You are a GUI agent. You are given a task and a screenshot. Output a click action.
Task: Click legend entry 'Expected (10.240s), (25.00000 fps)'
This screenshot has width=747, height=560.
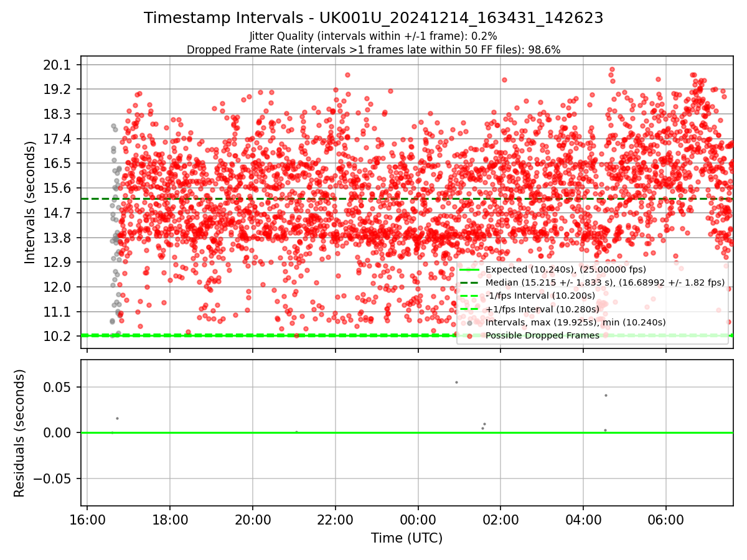pyautogui.click(x=566, y=269)
